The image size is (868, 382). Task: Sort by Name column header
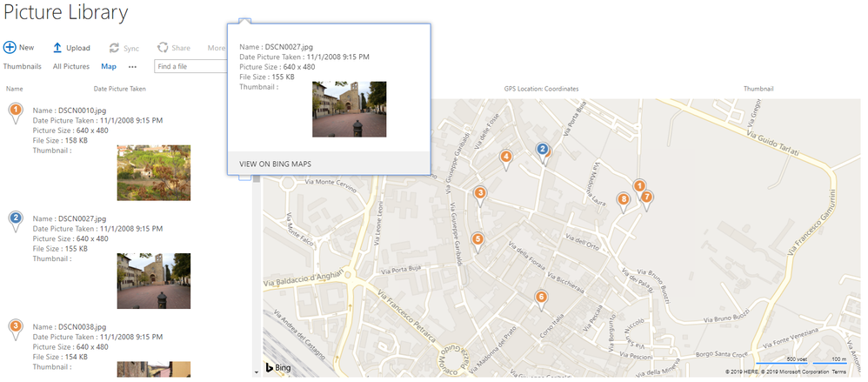click(15, 89)
